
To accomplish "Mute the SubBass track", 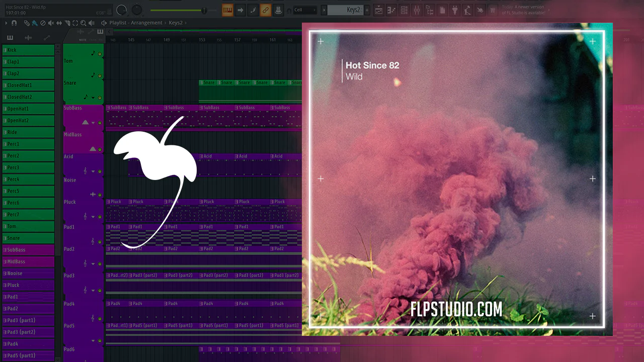I will coord(100,123).
